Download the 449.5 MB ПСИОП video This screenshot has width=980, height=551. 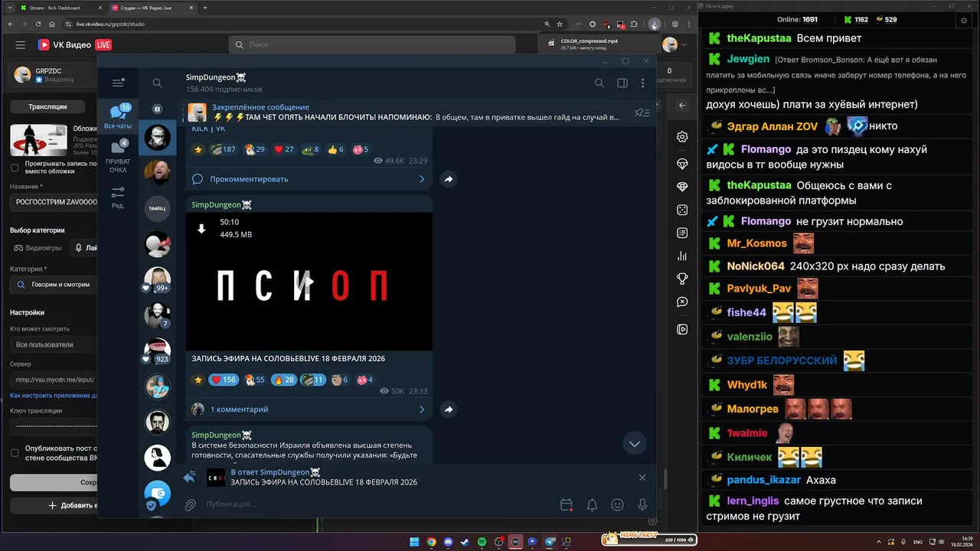point(201,228)
